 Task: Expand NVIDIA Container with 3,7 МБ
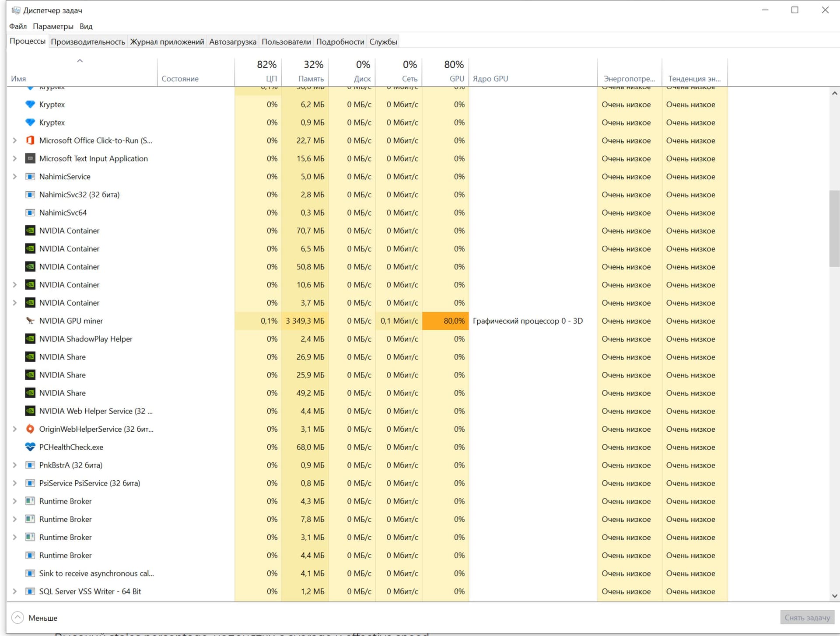(x=14, y=303)
